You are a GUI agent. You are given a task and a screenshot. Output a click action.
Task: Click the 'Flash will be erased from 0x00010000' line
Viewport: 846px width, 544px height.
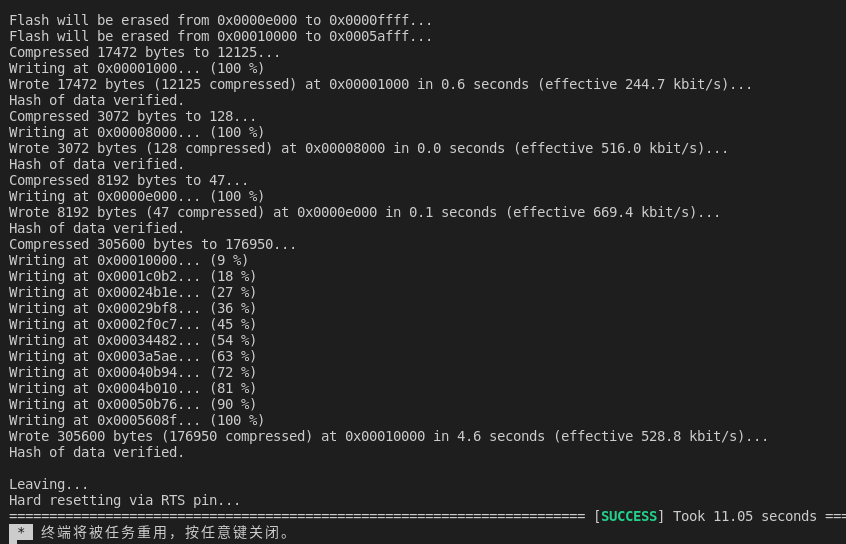tap(221, 36)
